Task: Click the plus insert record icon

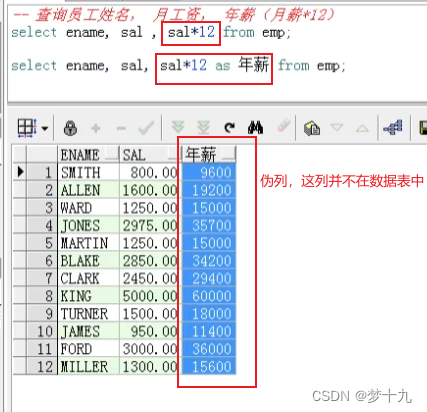Action: coord(96,128)
